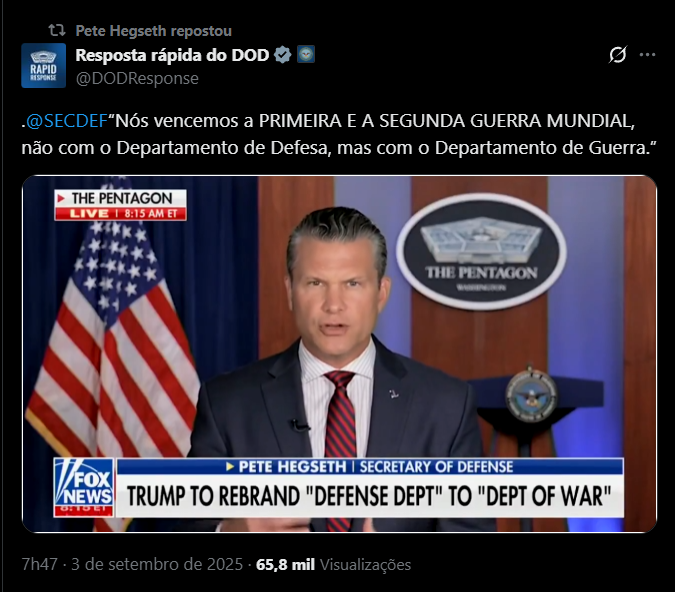
Task: Open the Pete Hegseth repostou link
Action: pos(154,31)
